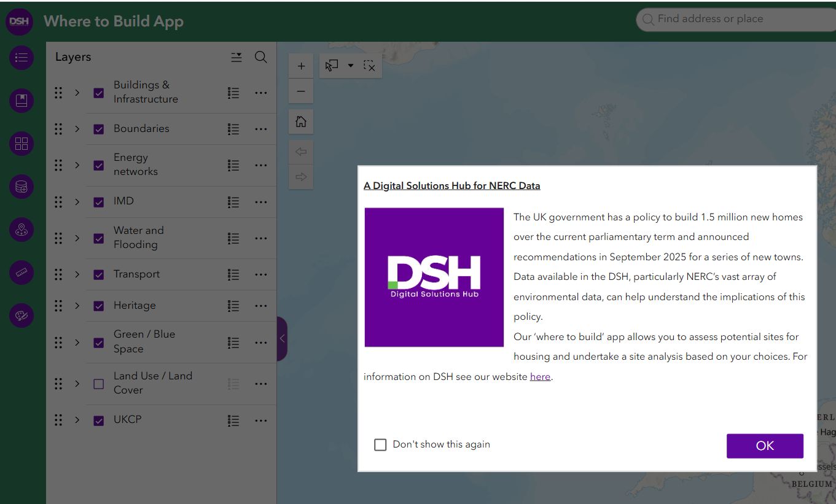Show legend for Buildings & Infrastructure
This screenshot has height=504, width=836.
[x=233, y=93]
